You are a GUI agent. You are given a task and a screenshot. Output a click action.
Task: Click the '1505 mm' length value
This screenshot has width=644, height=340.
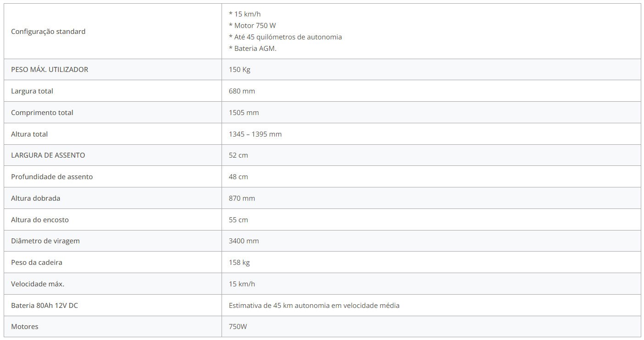click(x=244, y=113)
